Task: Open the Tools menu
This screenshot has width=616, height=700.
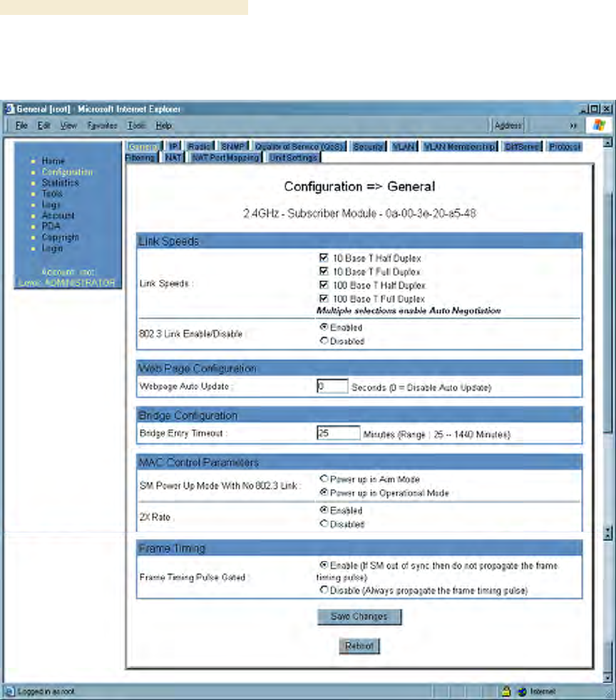Action: (136, 125)
